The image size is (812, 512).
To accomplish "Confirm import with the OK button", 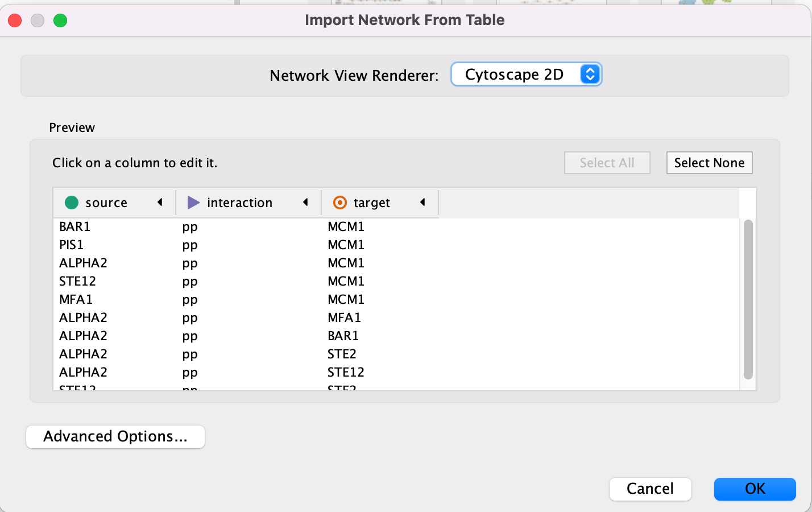I will (755, 489).
